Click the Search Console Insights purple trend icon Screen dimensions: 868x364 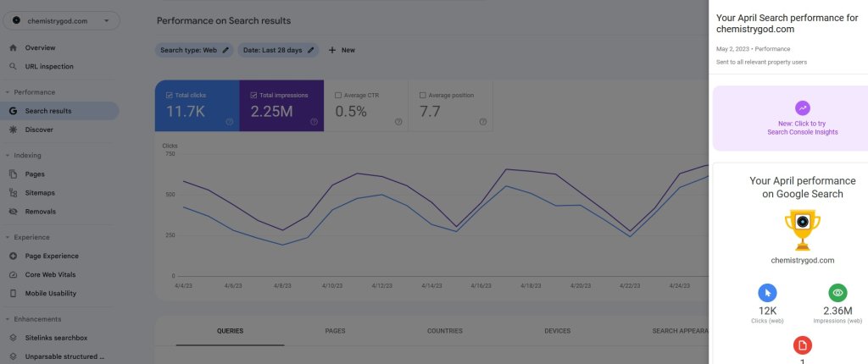click(803, 108)
